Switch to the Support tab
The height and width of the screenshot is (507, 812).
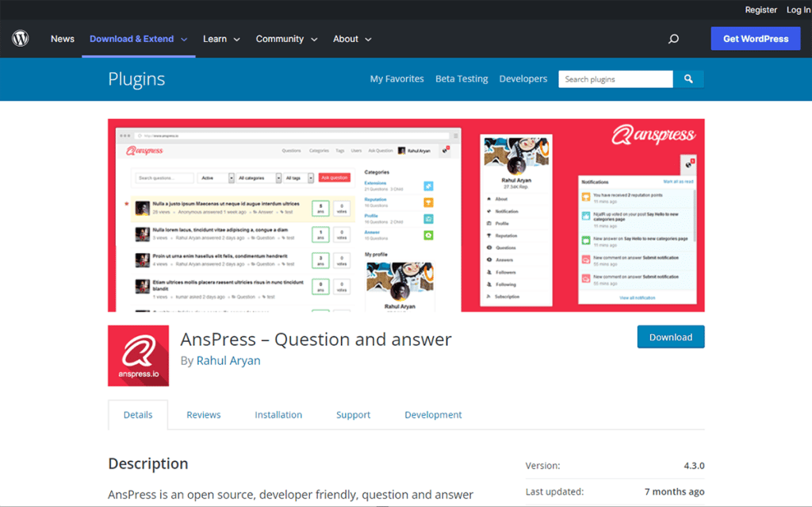coord(353,415)
